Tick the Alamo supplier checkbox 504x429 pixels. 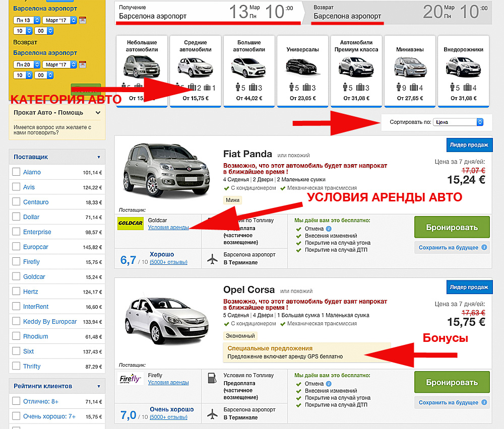pyautogui.click(x=16, y=172)
